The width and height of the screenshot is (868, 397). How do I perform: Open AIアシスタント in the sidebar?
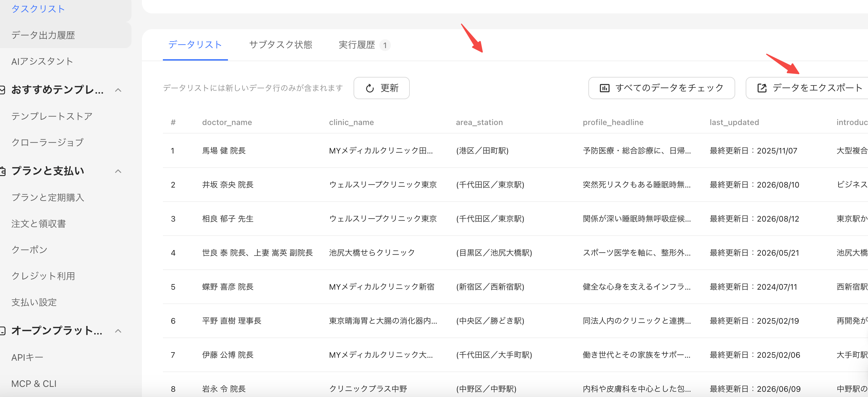pos(42,61)
